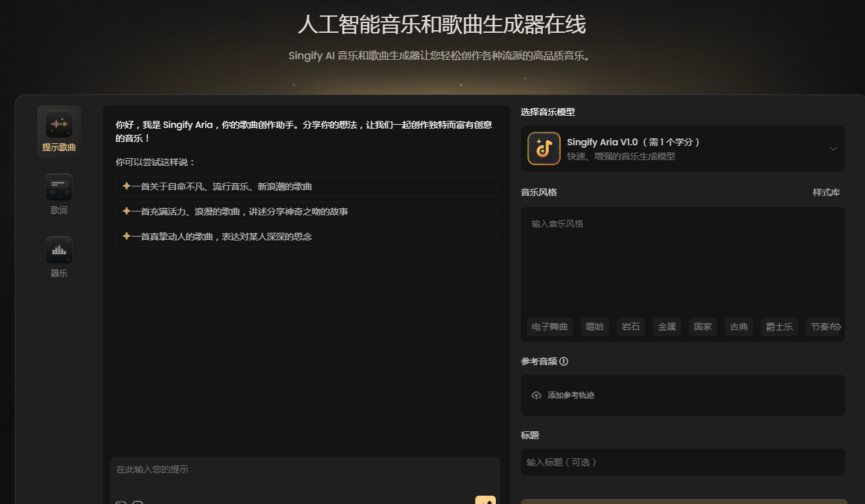Click the text 你可以尝试这样说：

pyautogui.click(x=156, y=162)
